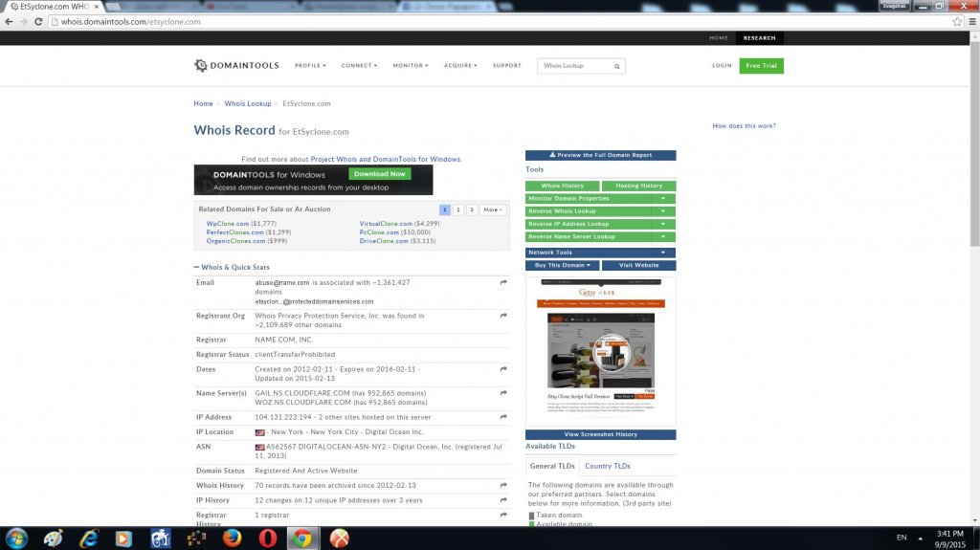
Task: Expand Reverse IP Address Lookup dropdown
Action: click(x=662, y=224)
